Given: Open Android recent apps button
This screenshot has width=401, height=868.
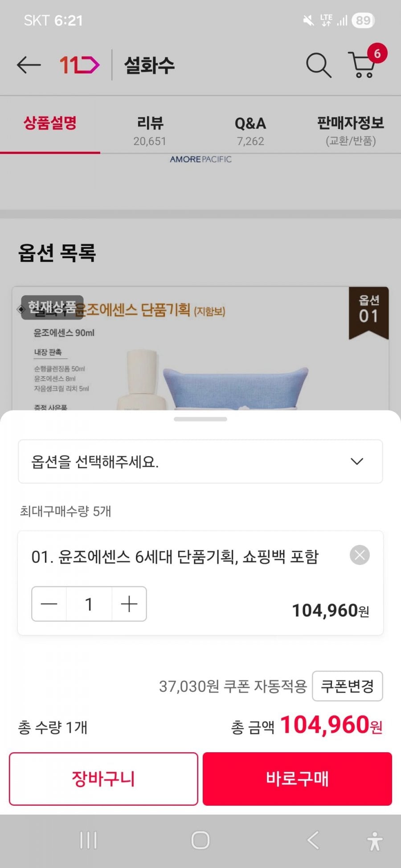Looking at the screenshot, I should point(88,840).
